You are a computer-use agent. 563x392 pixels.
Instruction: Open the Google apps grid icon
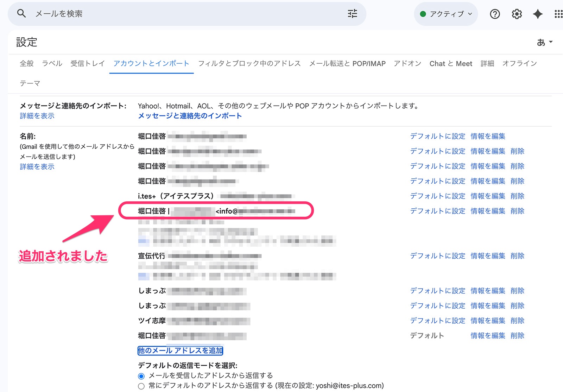point(558,14)
